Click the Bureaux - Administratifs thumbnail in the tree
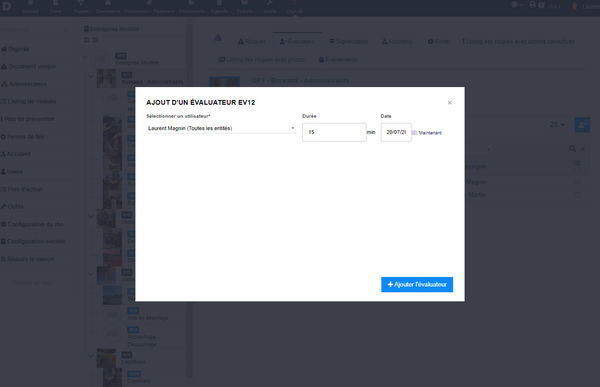Screen dimensions: 600x387 click(x=106, y=78)
